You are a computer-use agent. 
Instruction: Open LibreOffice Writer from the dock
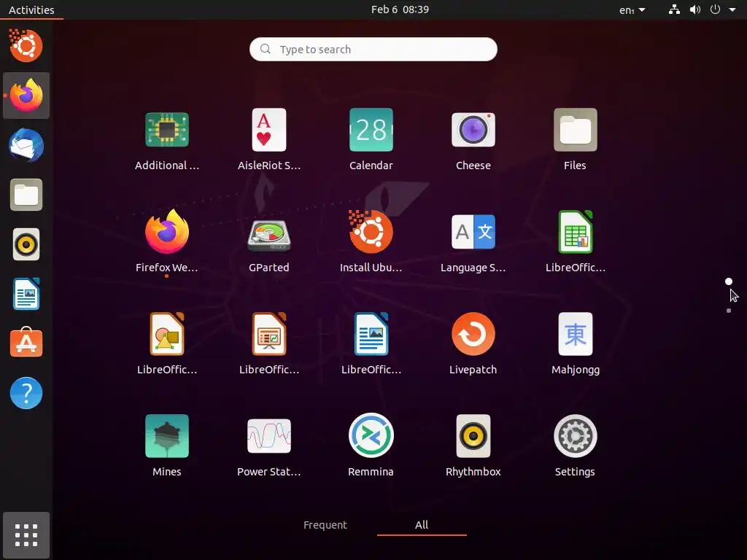(26, 295)
